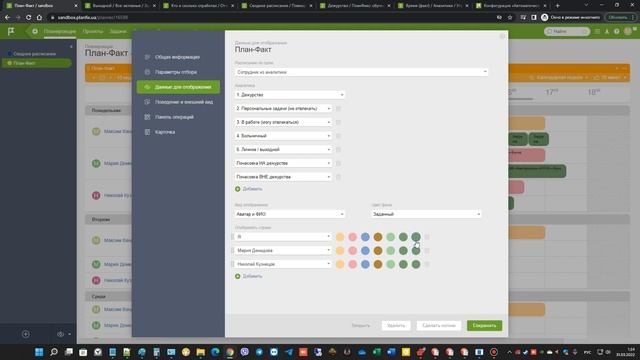Click remove icon beside 2. Персональные задачи
The height and width of the screenshot is (360, 640).
338,109
